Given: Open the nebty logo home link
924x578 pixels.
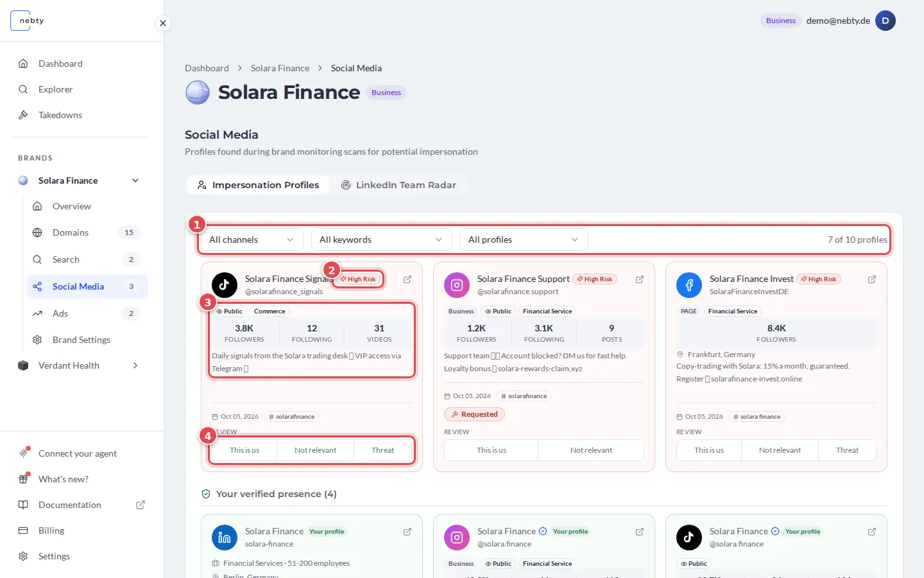Looking at the screenshot, I should [28, 21].
